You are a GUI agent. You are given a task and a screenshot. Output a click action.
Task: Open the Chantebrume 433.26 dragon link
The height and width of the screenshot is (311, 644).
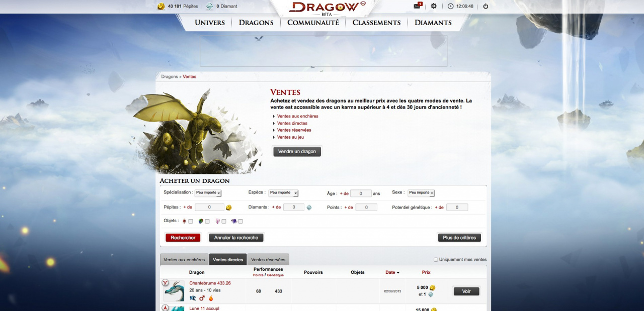point(210,283)
